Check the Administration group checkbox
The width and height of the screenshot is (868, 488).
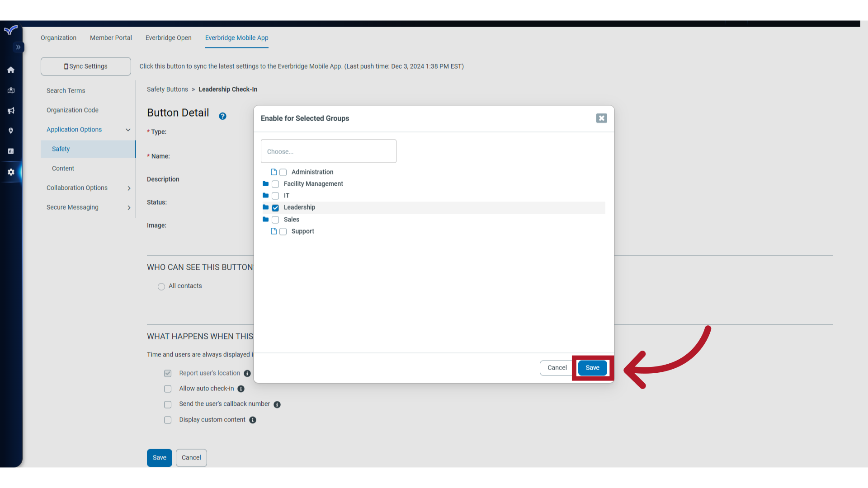coord(283,172)
